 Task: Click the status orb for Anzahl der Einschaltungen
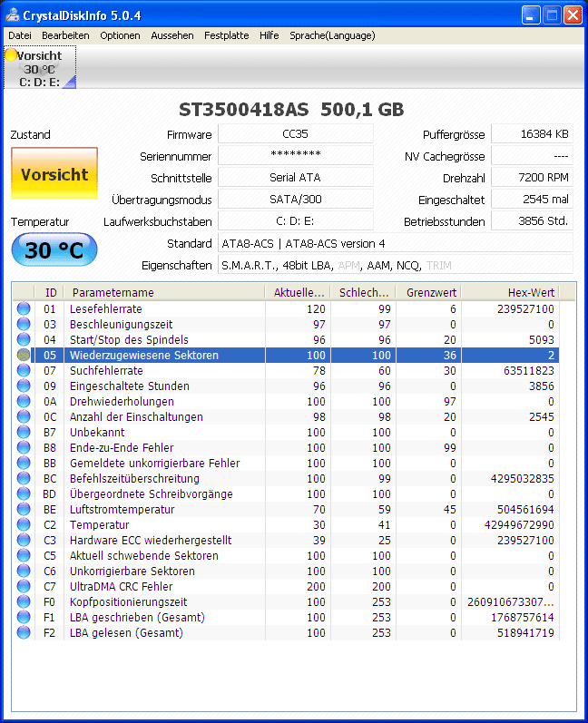24,416
